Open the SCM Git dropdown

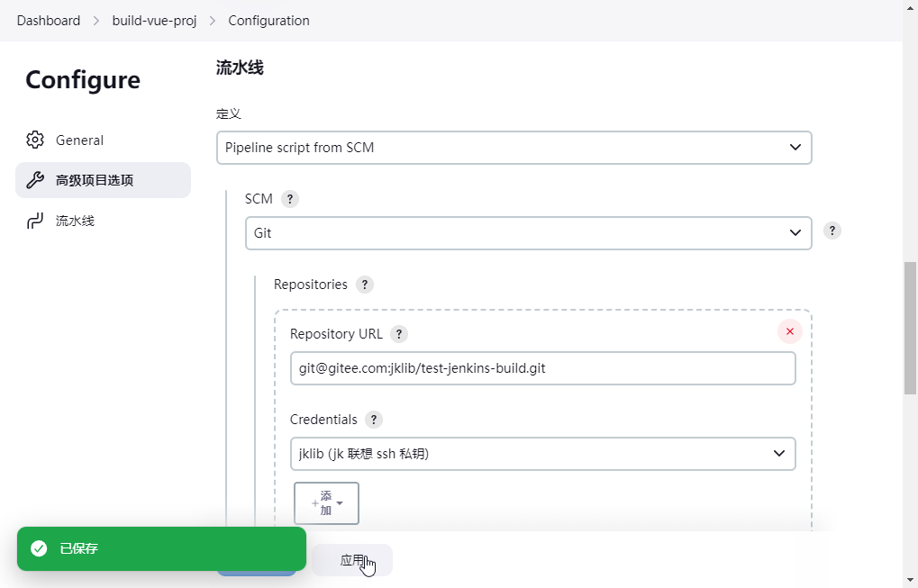[529, 233]
